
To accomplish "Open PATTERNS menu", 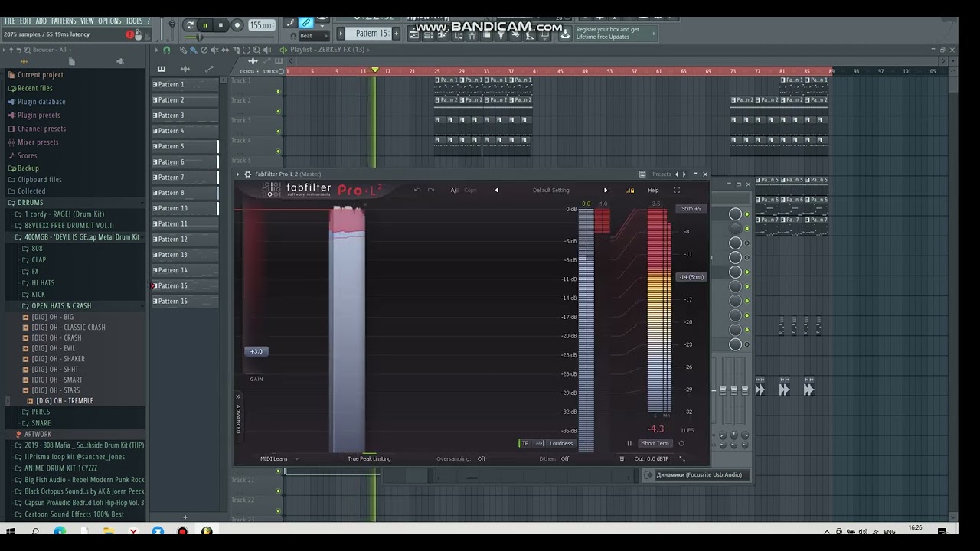I will click(64, 21).
